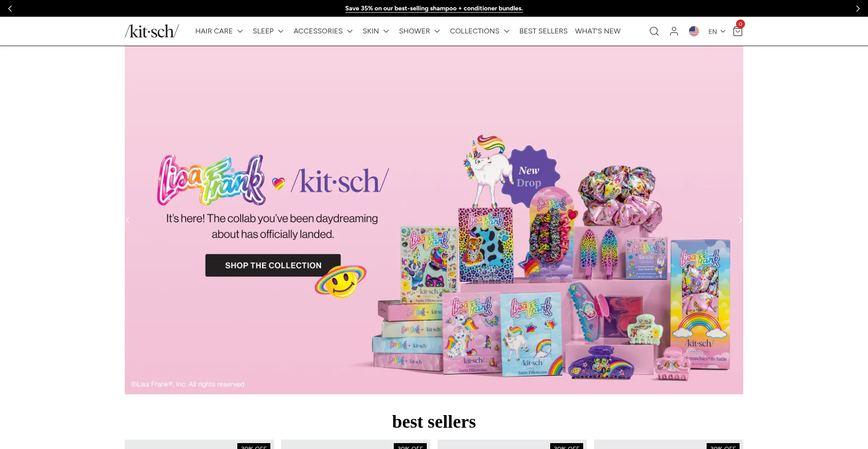Go to previous hero banner slide
Image resolution: width=868 pixels, height=449 pixels.
[128, 220]
